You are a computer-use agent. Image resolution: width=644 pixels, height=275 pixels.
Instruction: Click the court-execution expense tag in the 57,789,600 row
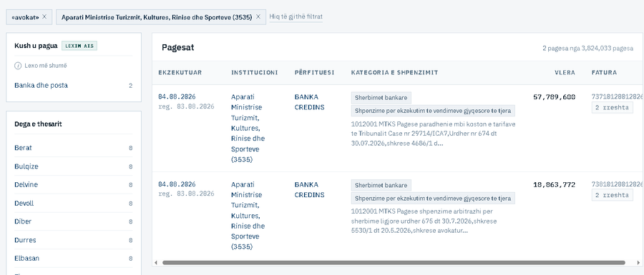click(433, 111)
